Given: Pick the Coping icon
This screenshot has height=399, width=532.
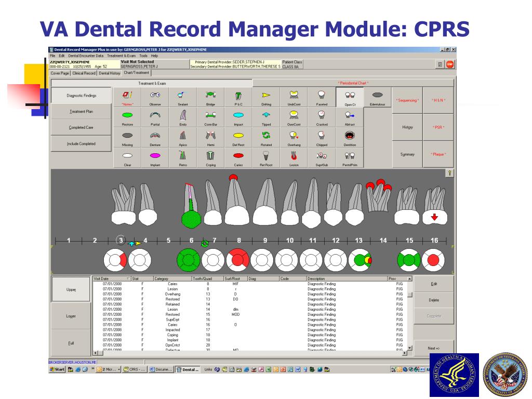Looking at the screenshot, I should coord(211,158).
